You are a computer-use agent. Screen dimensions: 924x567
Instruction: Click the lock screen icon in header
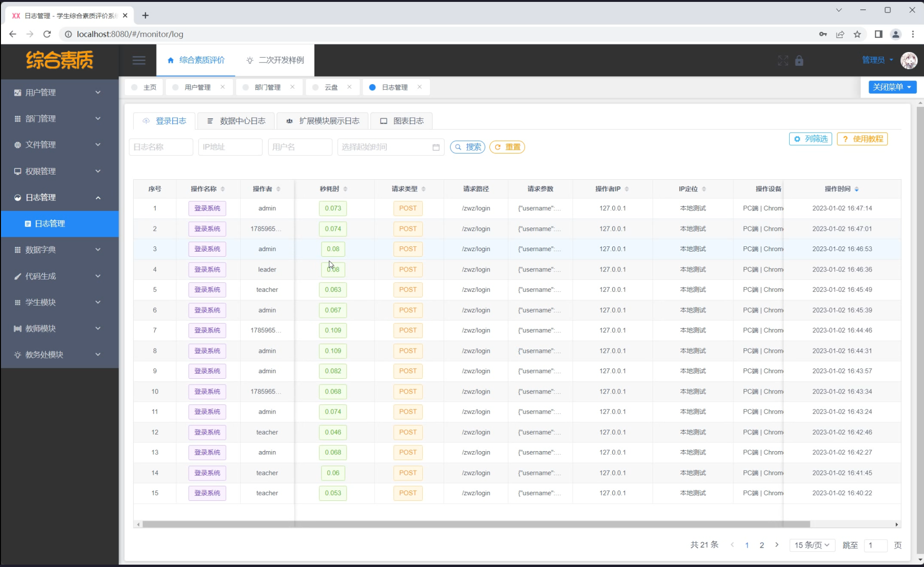coord(799,61)
